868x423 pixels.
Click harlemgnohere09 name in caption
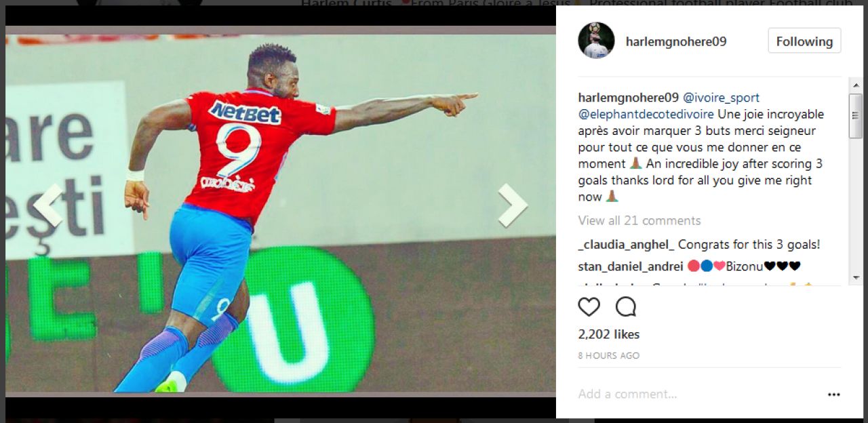coord(629,98)
